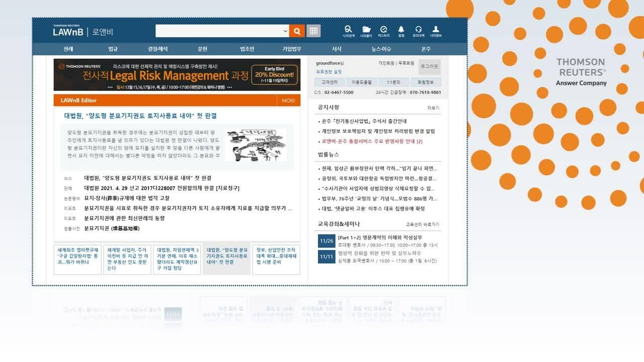Open news '공정위, 국토부와 대한항공 독점방지안'
The image size is (644, 362).
(x=379, y=178)
